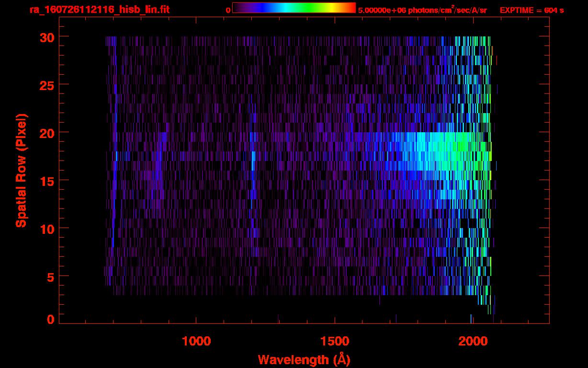Click the 1000 tick label on wavelength axis
This screenshot has height=368, width=588.
[x=196, y=341]
